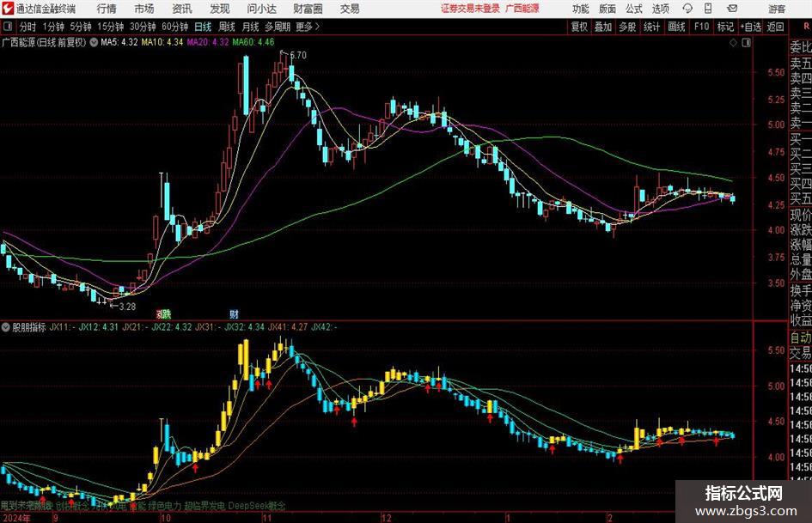Click the 2024年 date axis label
Viewport: 812px width, 523px height.
16,518
